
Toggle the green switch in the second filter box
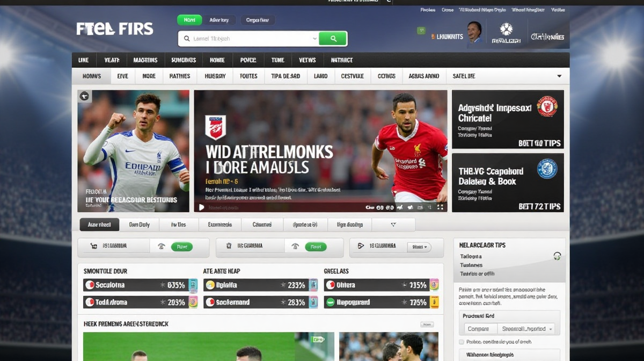click(x=316, y=247)
